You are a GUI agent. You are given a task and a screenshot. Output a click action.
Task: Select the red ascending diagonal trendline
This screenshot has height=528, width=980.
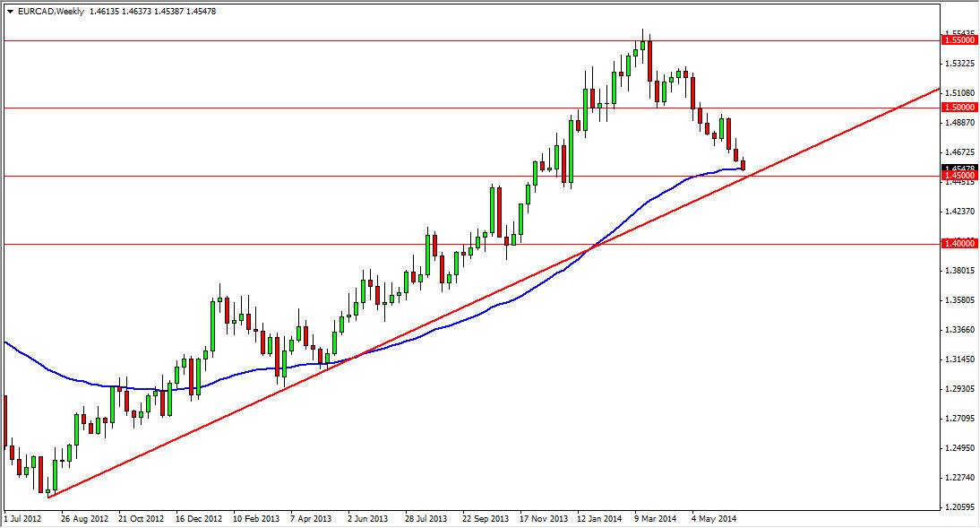pyautogui.click(x=494, y=293)
